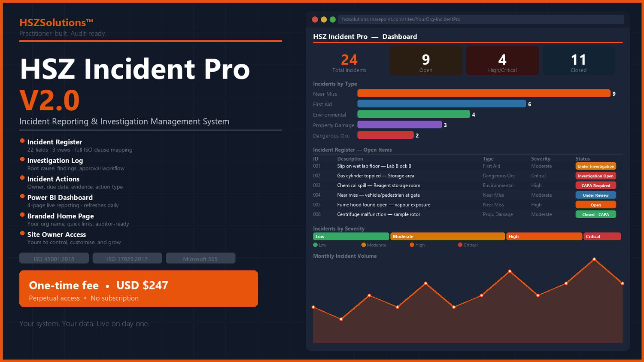Click the green maximize dot in the browser window

(x=332, y=19)
